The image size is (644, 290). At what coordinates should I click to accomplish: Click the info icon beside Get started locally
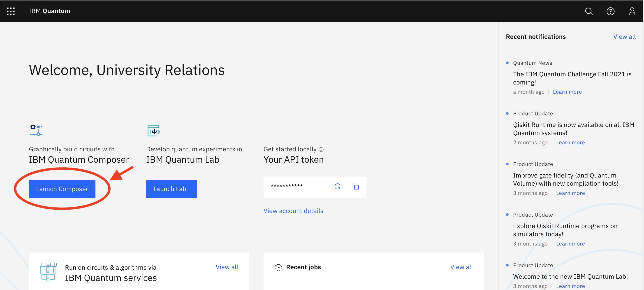(321, 149)
